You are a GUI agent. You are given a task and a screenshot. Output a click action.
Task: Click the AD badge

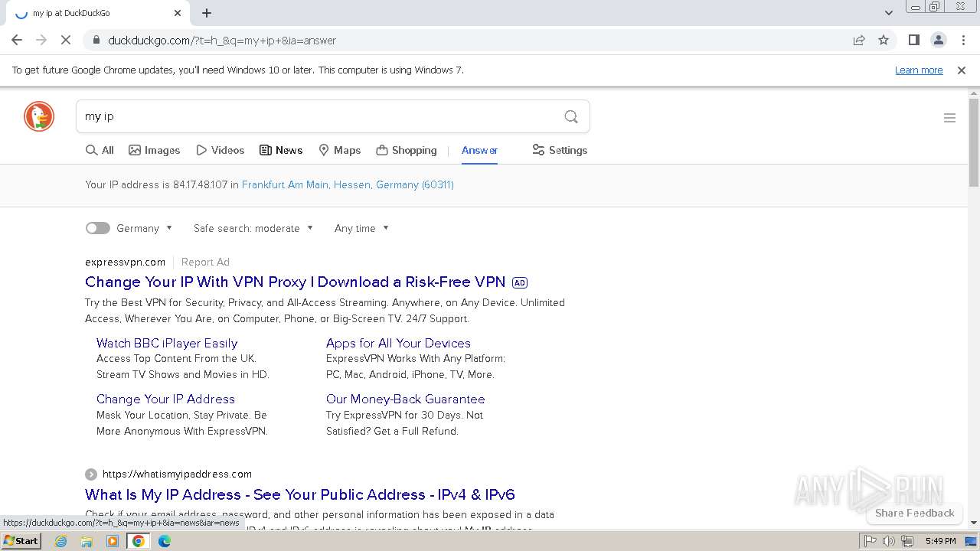pos(520,282)
